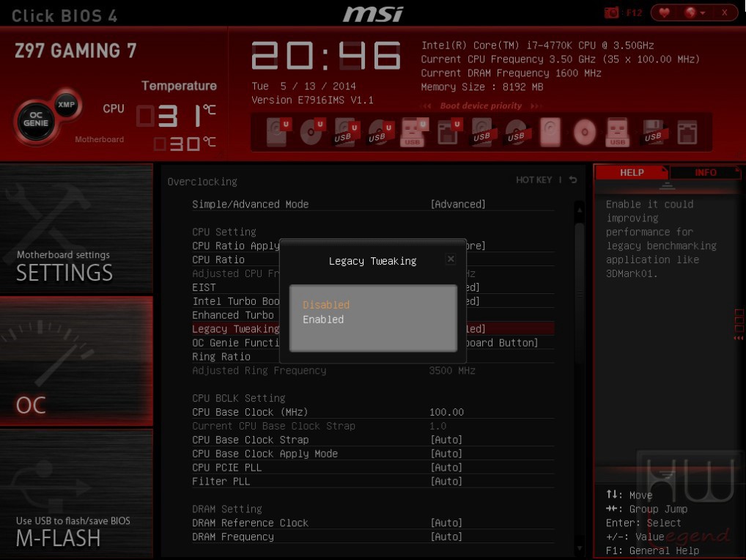The height and width of the screenshot is (560, 746).
Task: Click the globe language icon
Action: coord(690,13)
